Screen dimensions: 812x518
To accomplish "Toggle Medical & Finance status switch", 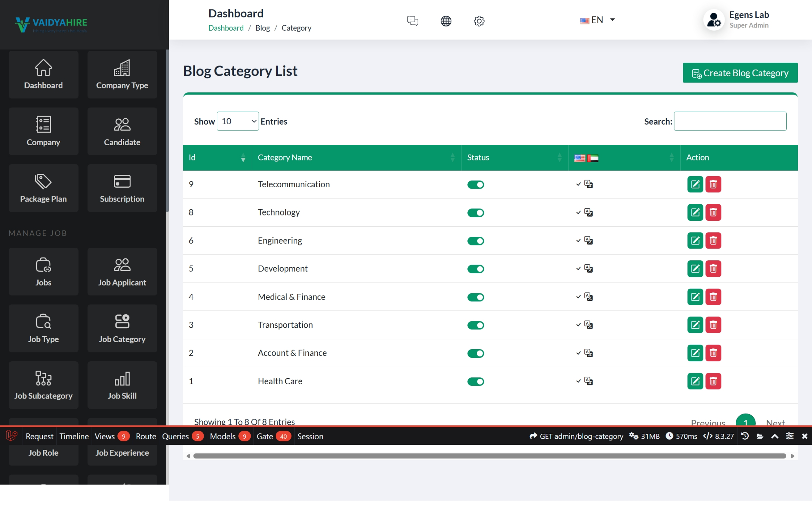I will point(475,297).
